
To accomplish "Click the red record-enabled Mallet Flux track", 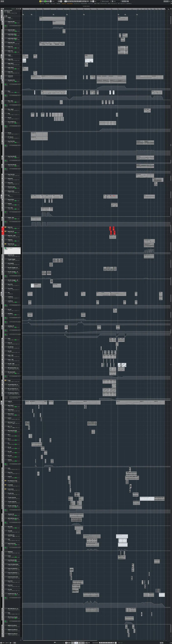I will 10,227.
